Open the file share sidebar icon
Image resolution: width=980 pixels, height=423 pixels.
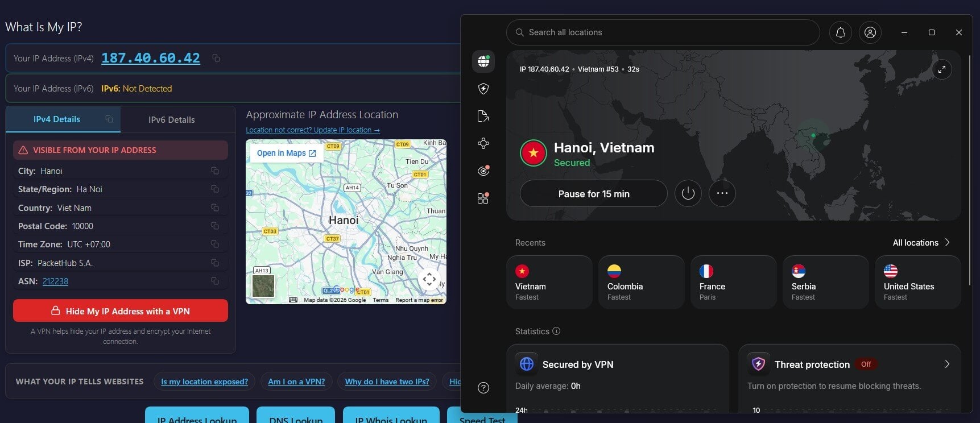pos(483,116)
